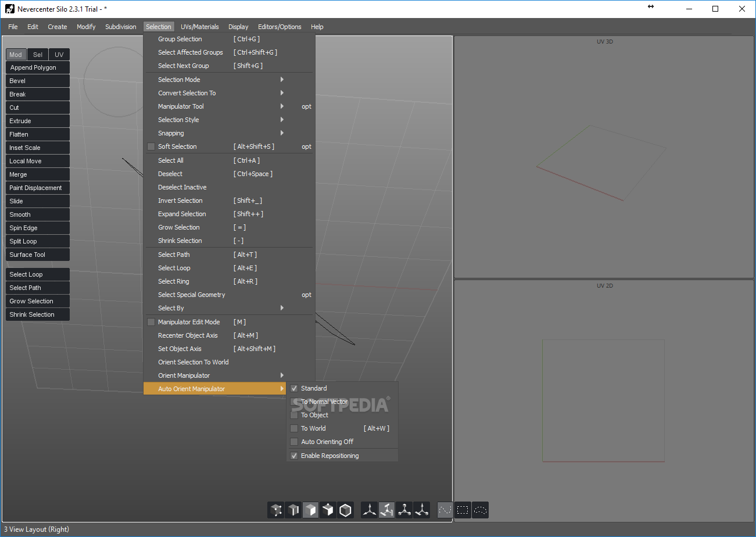Open the Create menu
The image size is (756, 537).
click(58, 27)
